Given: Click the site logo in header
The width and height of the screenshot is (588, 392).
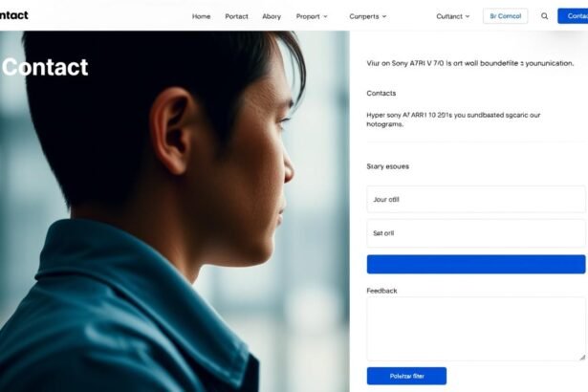Looking at the screenshot, I should [x=14, y=15].
